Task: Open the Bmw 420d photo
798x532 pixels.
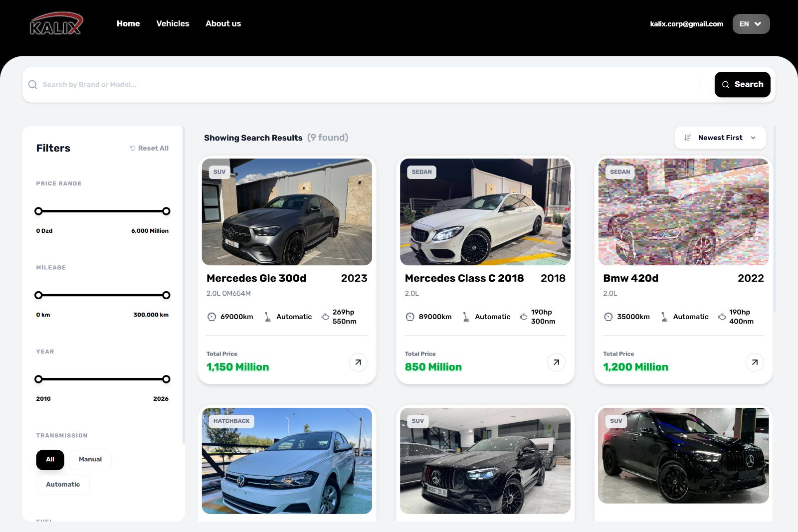Action: (x=683, y=212)
